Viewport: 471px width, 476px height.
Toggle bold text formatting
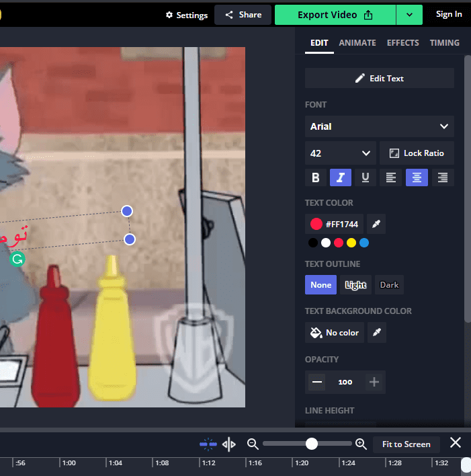(x=316, y=177)
